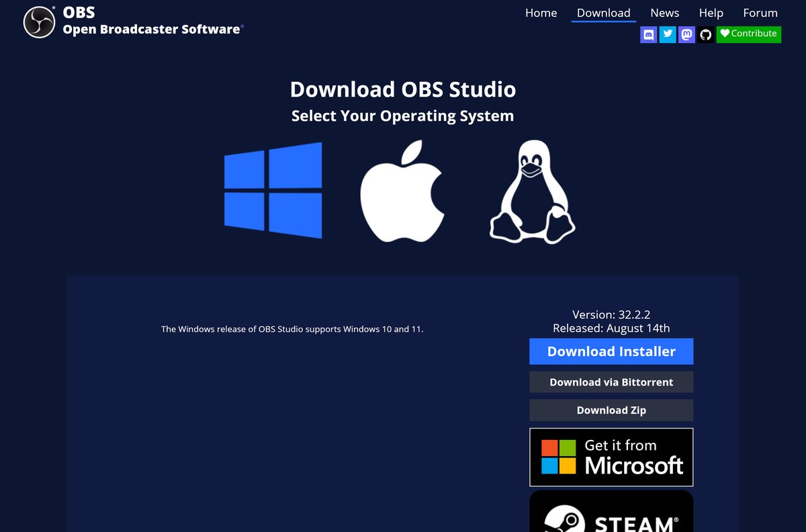Open the Help menu item
Image resolution: width=806 pixels, height=532 pixels.
(x=711, y=13)
